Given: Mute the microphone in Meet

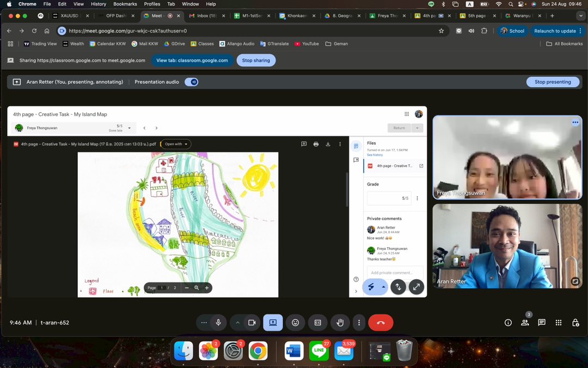Looking at the screenshot, I should 218,322.
